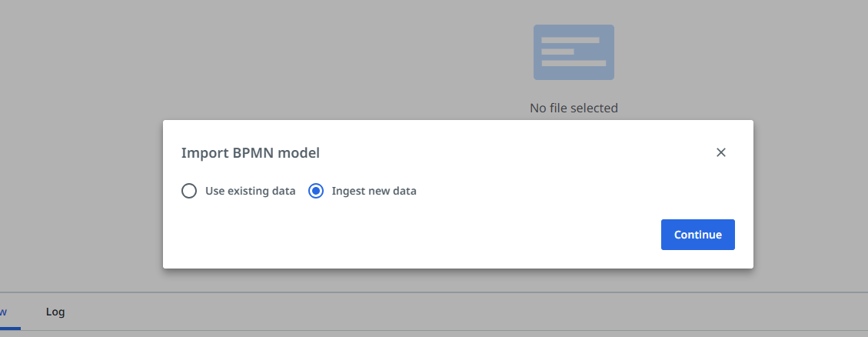Screen dimensions: 868x337
Task: Select the Ingest new data radio button
Action: [316, 191]
